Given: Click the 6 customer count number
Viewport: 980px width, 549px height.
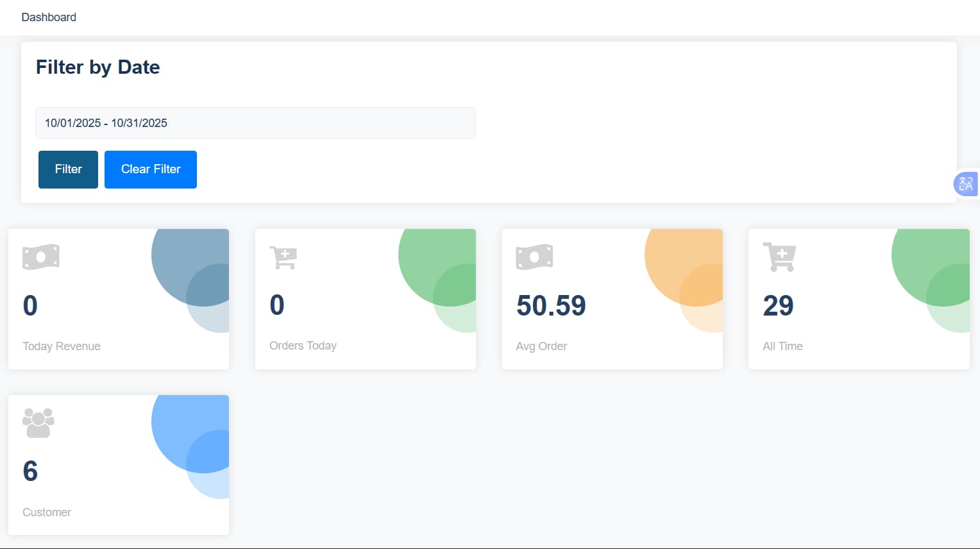Looking at the screenshot, I should tap(30, 471).
